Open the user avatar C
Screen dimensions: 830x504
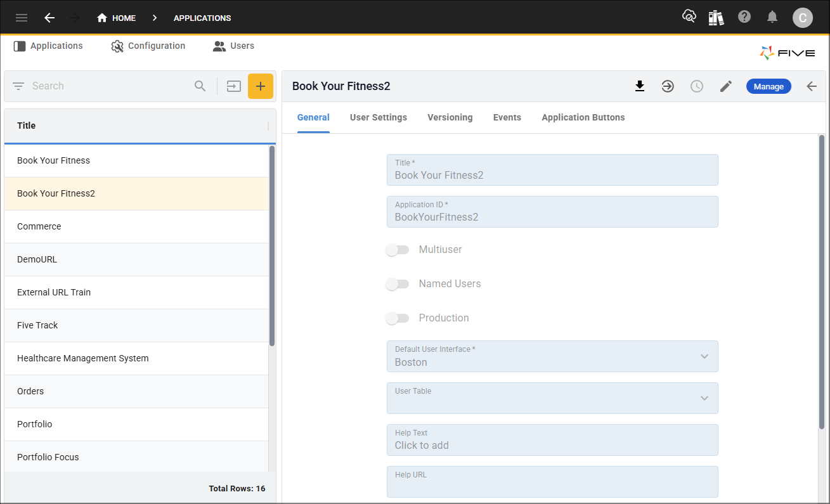click(803, 18)
